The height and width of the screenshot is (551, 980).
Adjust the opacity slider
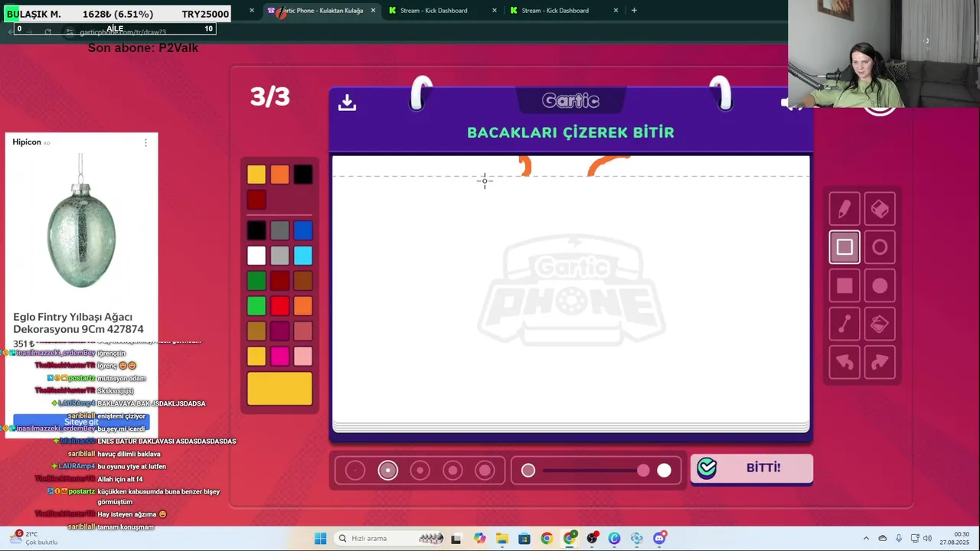coord(596,471)
